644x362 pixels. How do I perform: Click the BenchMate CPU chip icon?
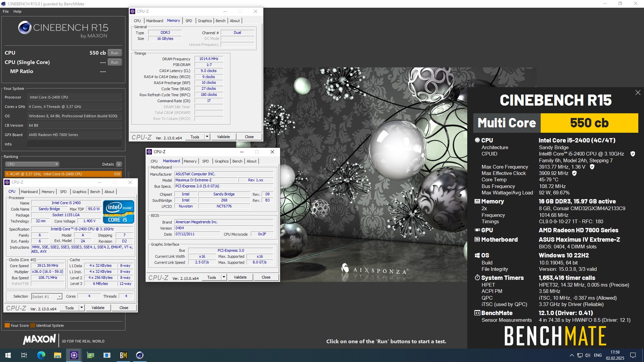pyautogui.click(x=477, y=140)
